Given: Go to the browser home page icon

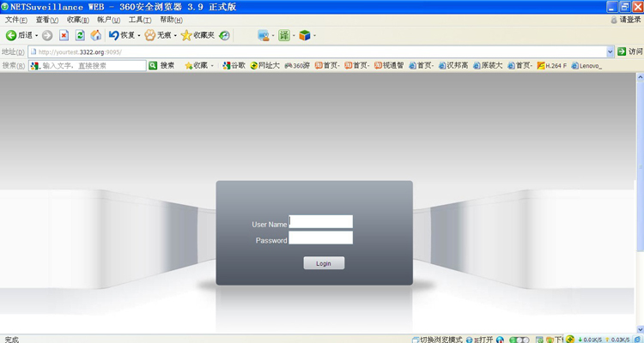Looking at the screenshot, I should point(95,35).
